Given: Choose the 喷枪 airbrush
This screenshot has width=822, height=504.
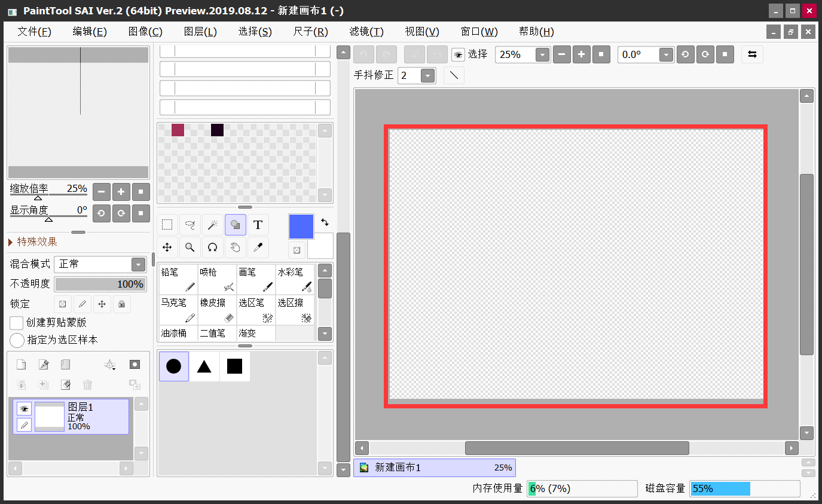Looking at the screenshot, I should [217, 280].
